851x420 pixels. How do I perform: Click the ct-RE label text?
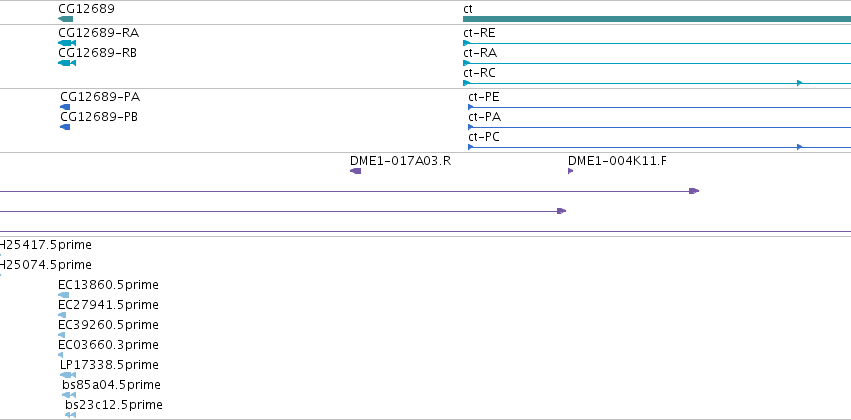pyautogui.click(x=479, y=33)
